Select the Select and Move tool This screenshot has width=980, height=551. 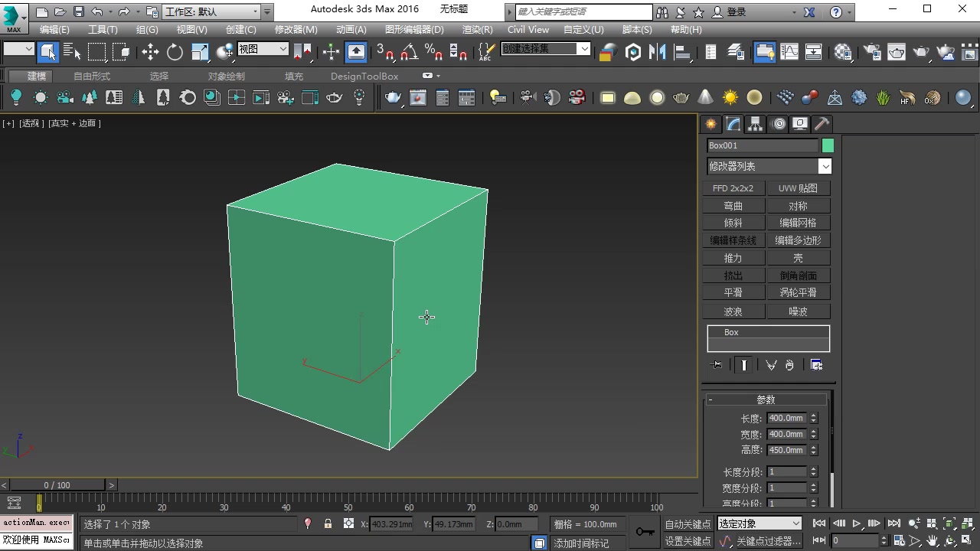[149, 52]
